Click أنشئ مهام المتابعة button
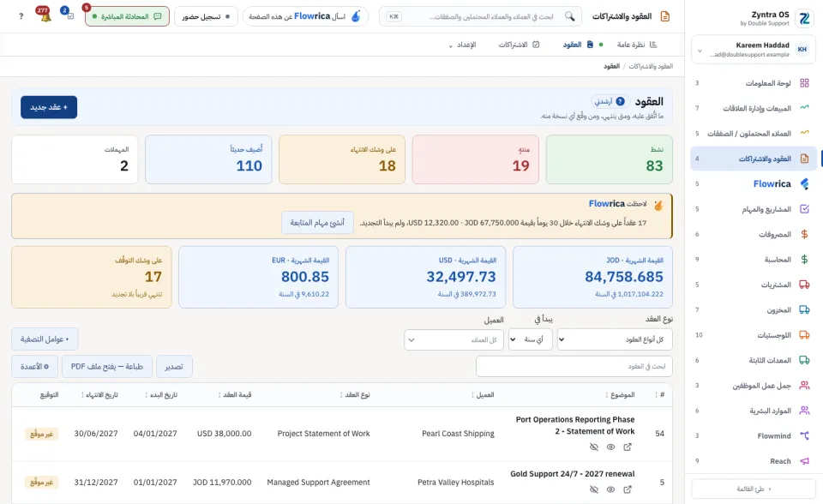823x504 pixels. pyautogui.click(x=317, y=223)
